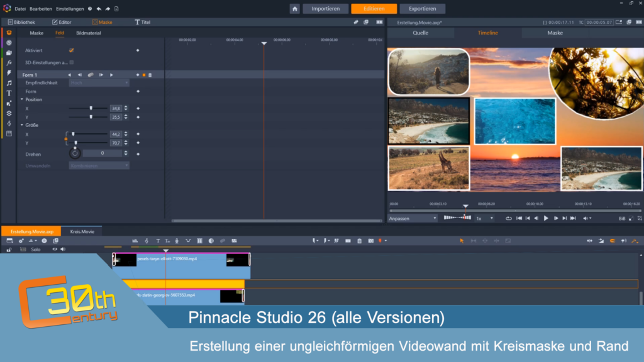Toggle the Aktiviert checkbox

[x=72, y=50]
